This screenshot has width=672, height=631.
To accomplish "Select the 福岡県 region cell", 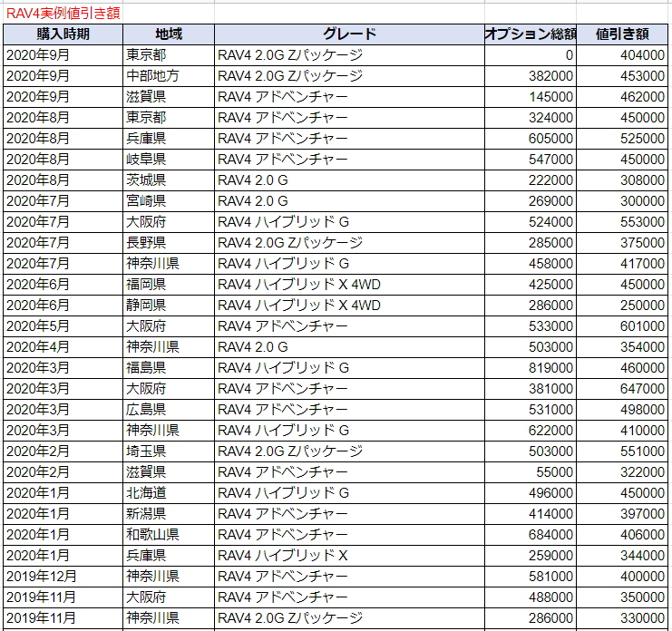I will point(169,285).
